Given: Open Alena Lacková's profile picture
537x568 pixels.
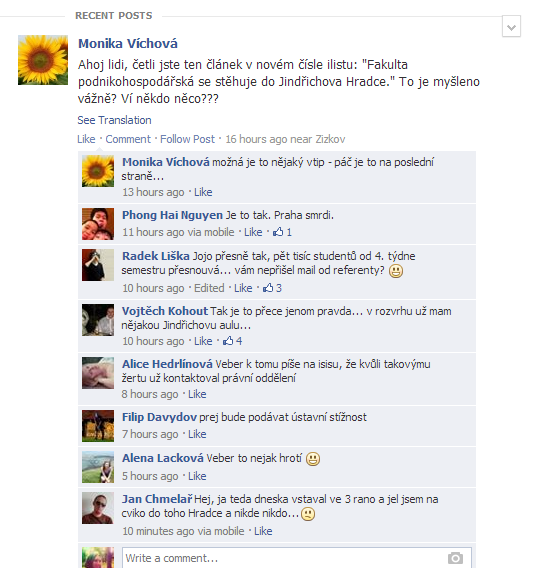Looking at the screenshot, I should 98,467.
